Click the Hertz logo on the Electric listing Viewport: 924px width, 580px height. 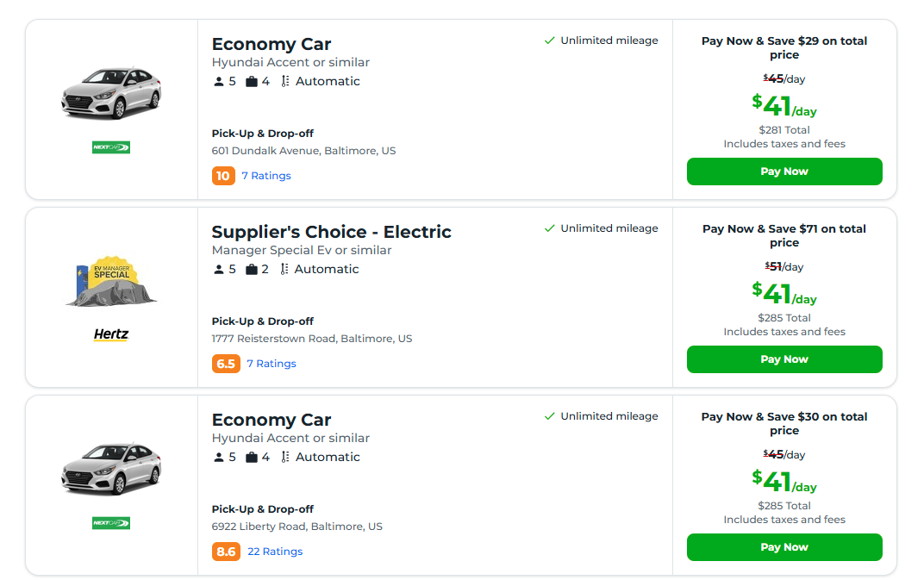coord(110,336)
